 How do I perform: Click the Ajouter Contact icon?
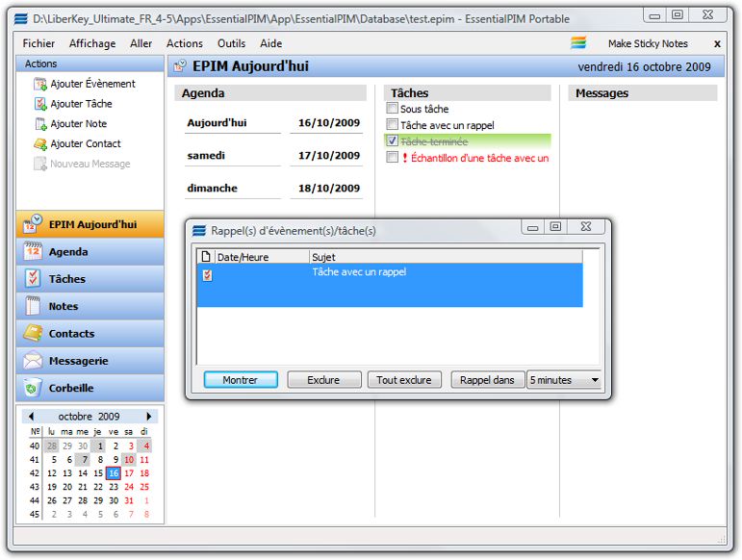tap(40, 143)
